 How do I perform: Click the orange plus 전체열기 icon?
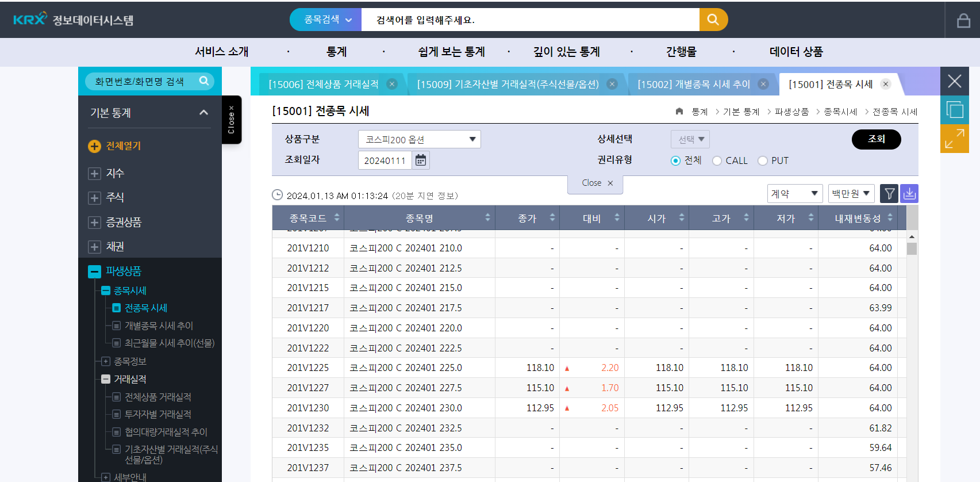coord(94,146)
